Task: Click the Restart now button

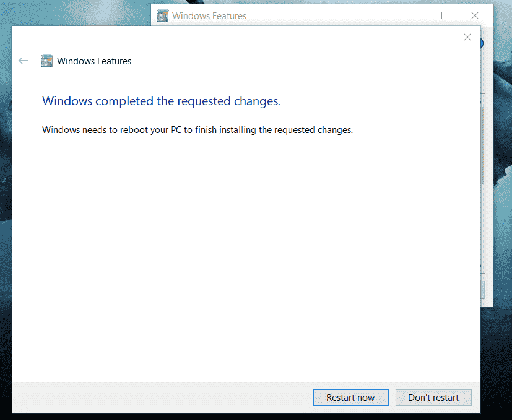Action: 350,398
